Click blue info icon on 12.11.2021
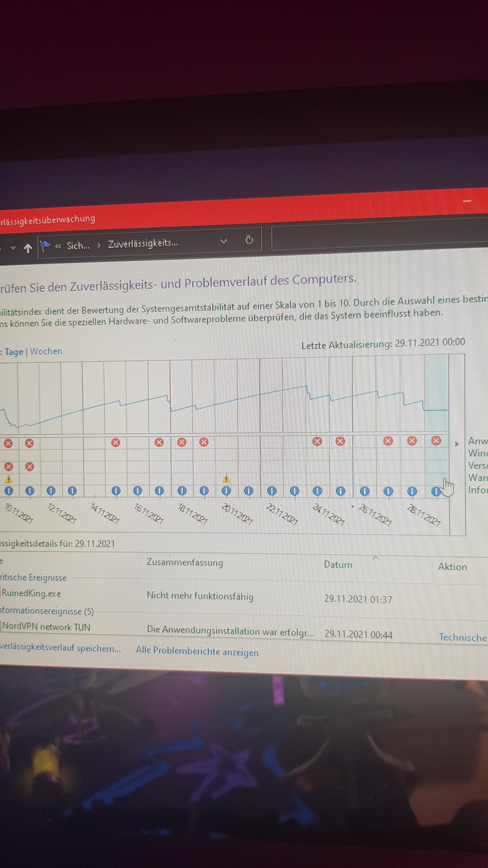Screen dimensions: 488x868 51,491
